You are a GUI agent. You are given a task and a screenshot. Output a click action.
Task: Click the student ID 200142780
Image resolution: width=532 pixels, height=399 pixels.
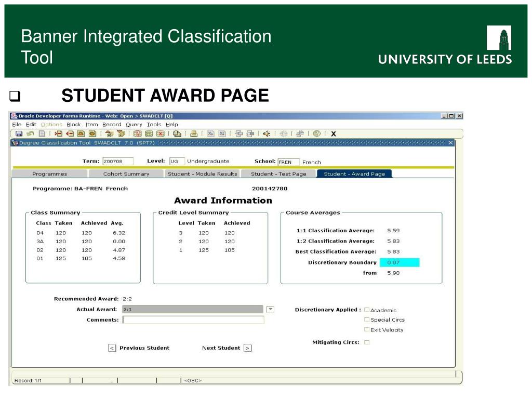(x=270, y=189)
